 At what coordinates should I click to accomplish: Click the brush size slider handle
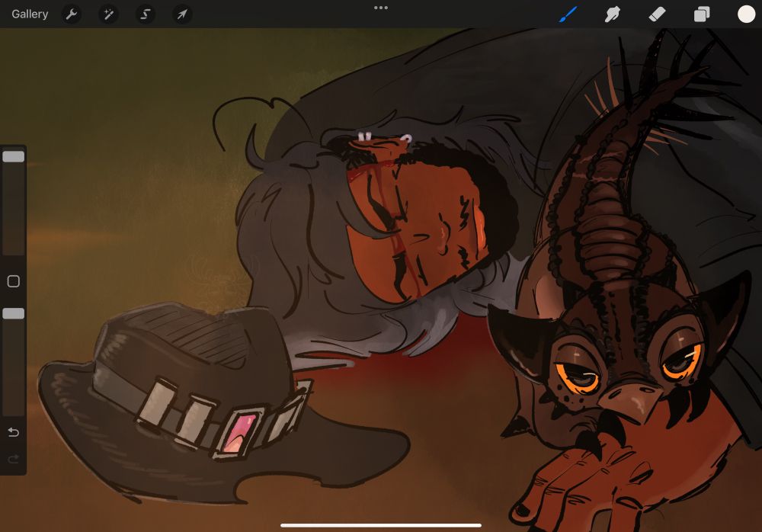point(14,156)
